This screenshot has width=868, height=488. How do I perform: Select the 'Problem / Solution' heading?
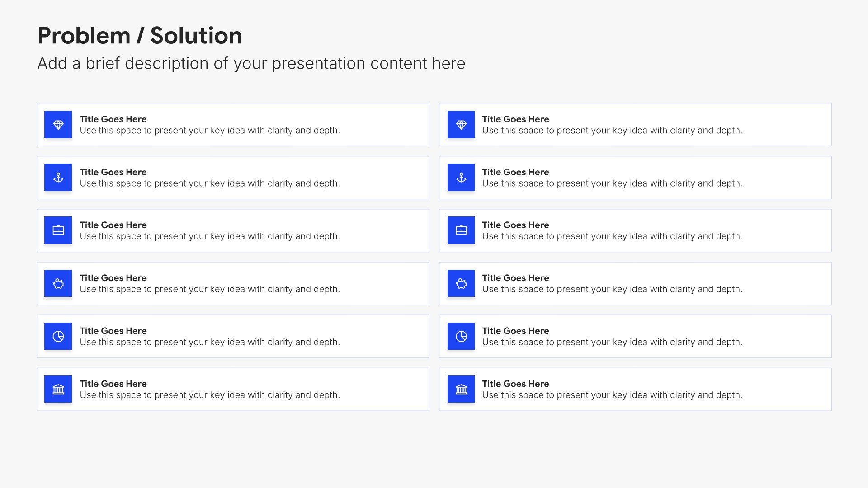click(140, 36)
